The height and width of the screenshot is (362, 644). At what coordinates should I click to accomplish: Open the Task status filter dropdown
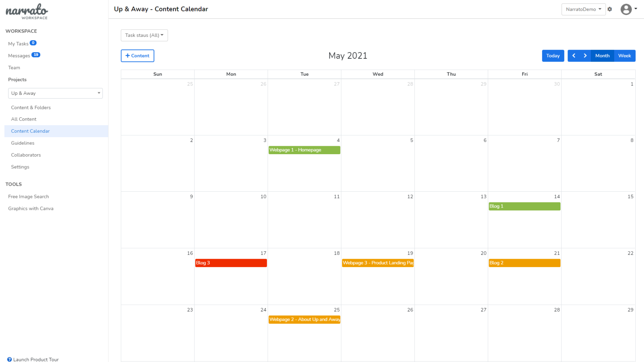144,35
